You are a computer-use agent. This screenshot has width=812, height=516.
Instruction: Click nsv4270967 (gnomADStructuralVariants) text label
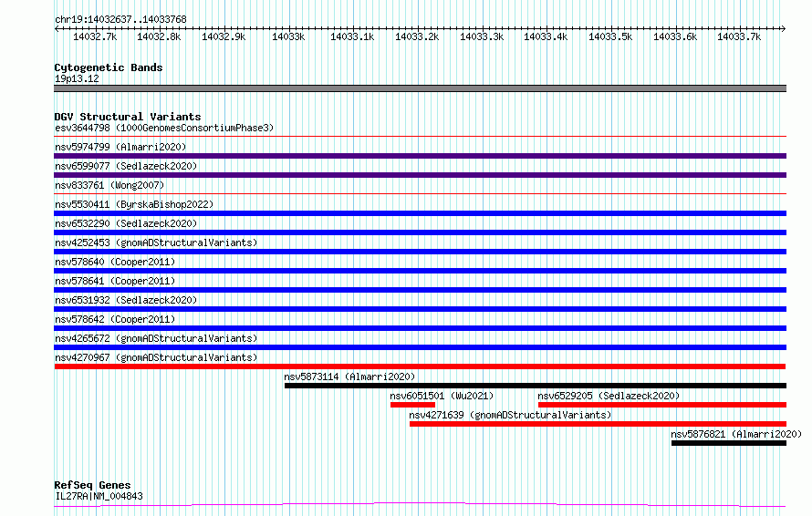click(x=156, y=357)
